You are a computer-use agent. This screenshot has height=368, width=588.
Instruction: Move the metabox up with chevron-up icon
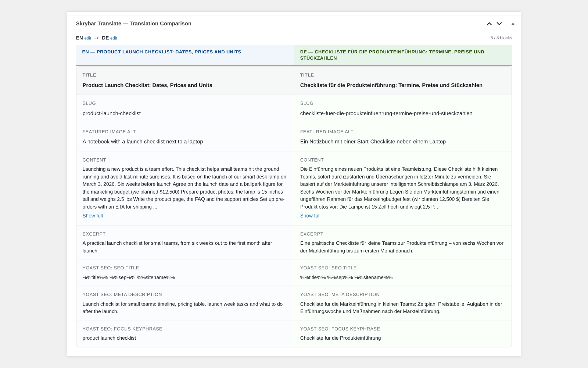(x=489, y=24)
